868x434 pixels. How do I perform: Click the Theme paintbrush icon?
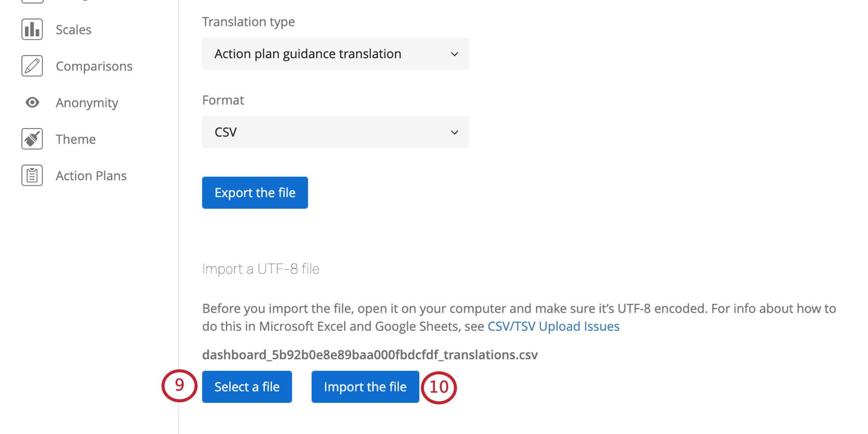pos(32,139)
